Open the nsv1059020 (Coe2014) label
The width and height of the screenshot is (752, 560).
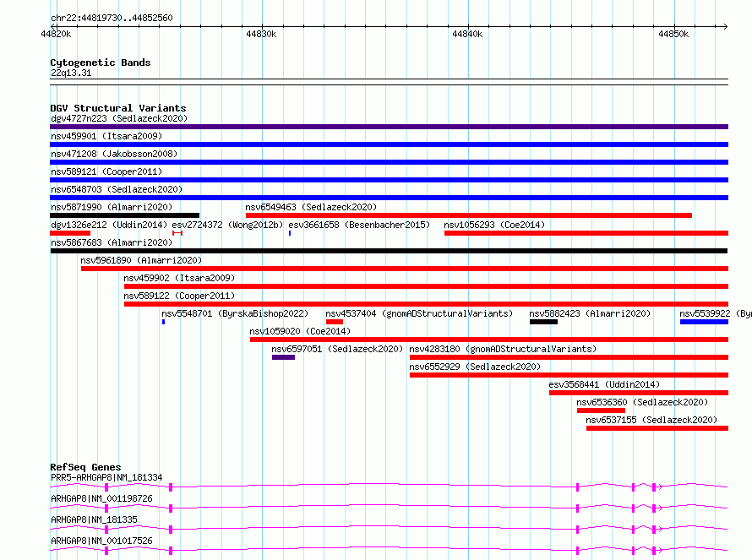coord(300,331)
